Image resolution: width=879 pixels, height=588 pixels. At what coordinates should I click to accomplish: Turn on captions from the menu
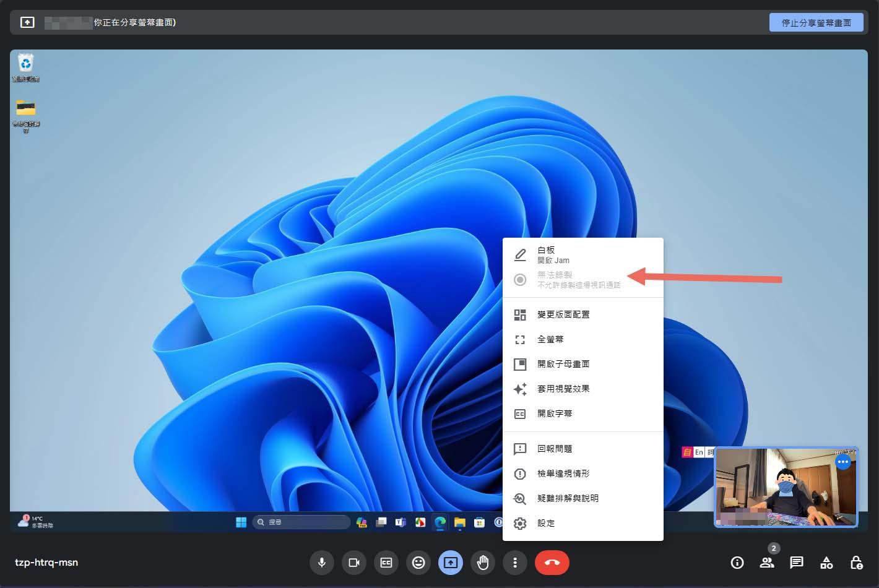(x=583, y=413)
